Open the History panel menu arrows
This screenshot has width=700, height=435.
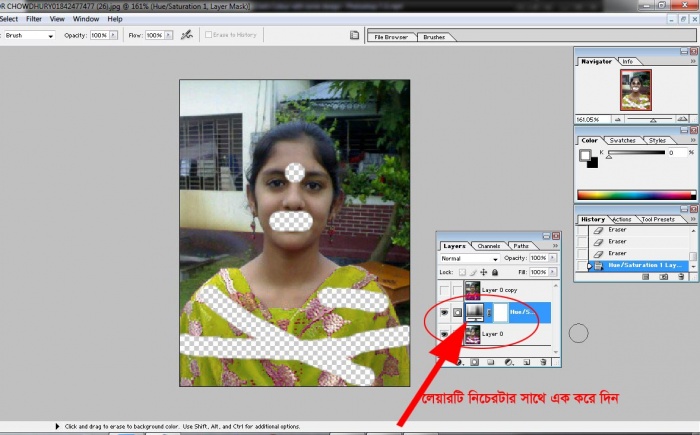[693, 219]
